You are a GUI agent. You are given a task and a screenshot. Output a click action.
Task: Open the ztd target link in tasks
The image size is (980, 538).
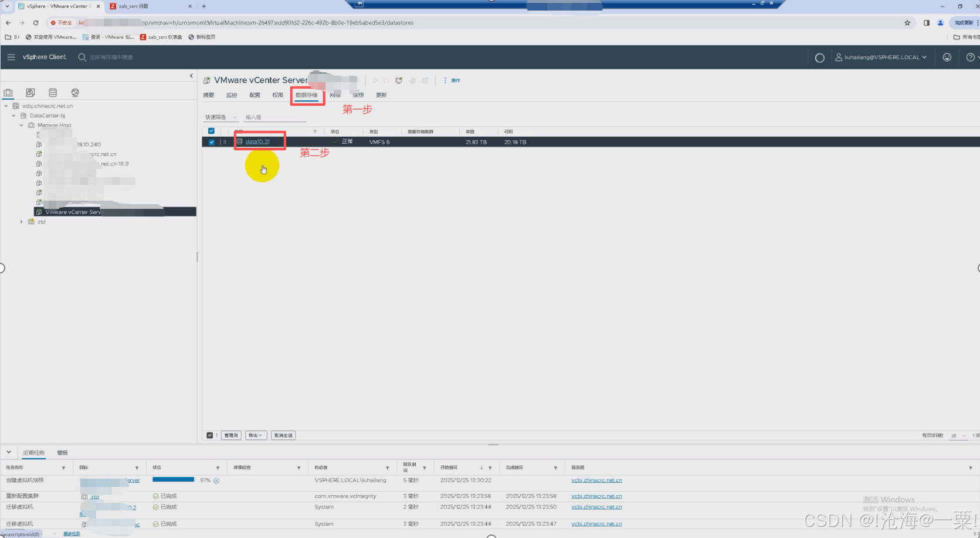point(94,497)
